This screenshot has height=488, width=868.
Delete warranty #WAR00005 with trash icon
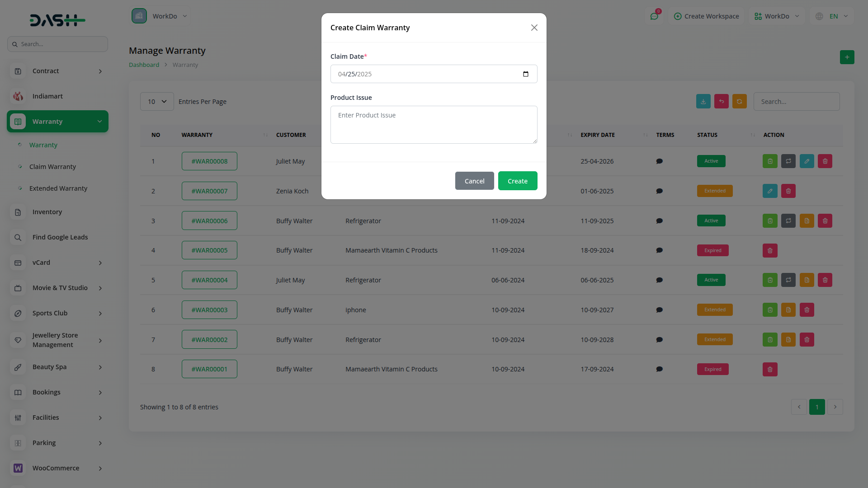[769, 250]
